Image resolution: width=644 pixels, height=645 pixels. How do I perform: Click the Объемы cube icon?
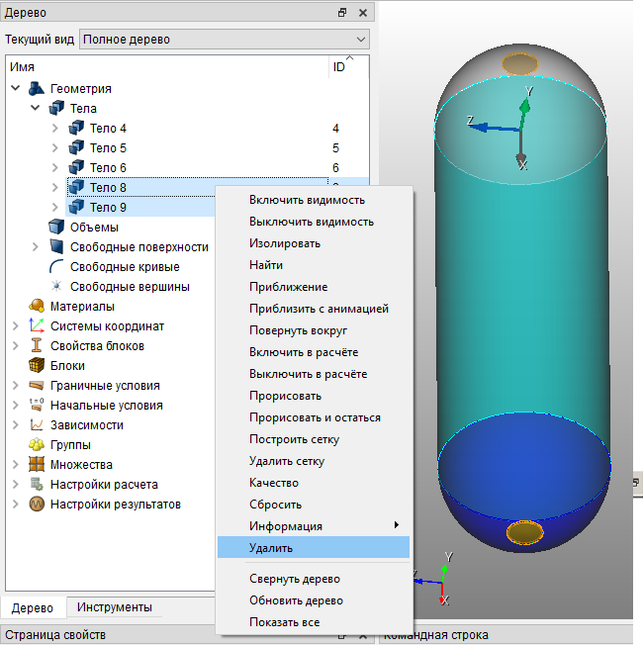click(x=56, y=227)
